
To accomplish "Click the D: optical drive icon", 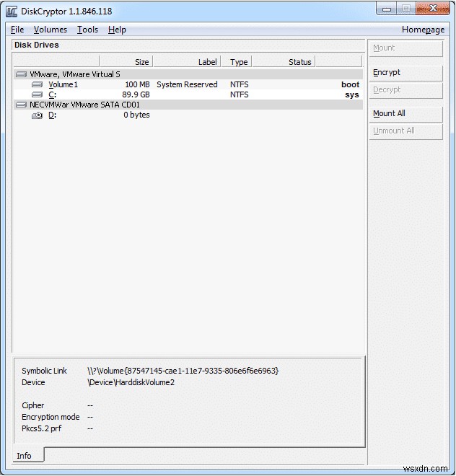I will pyautogui.click(x=37, y=115).
